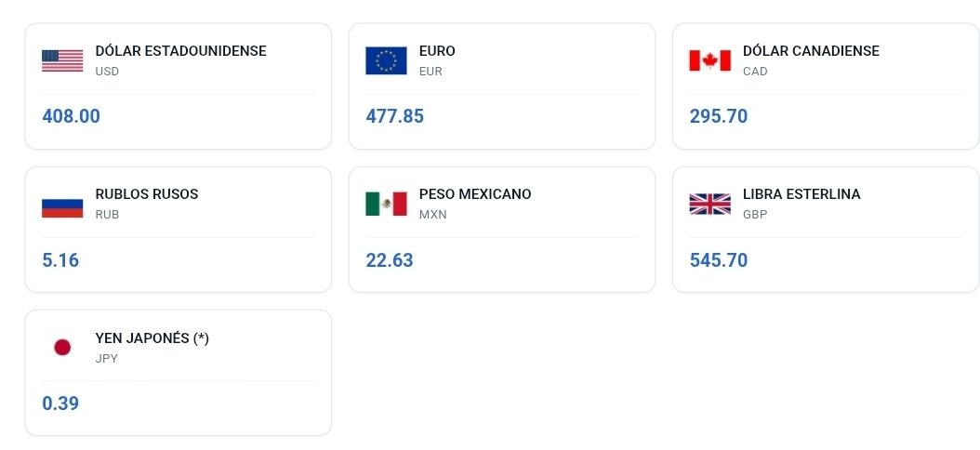Open the Libra Esterlina title
980x450 pixels.
801,194
